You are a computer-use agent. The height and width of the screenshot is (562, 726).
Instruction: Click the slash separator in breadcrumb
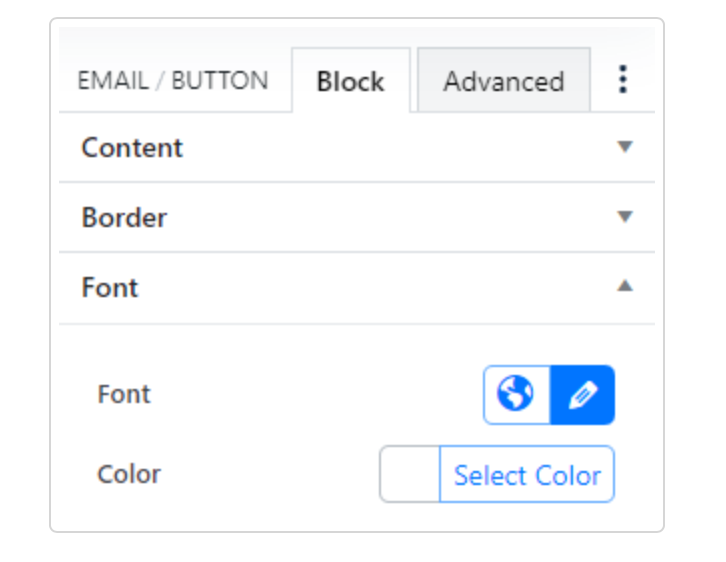click(x=157, y=81)
